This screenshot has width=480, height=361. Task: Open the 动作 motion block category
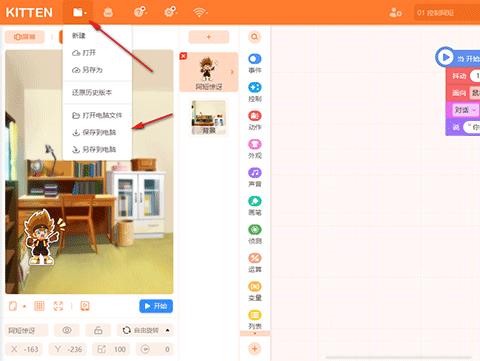255,120
